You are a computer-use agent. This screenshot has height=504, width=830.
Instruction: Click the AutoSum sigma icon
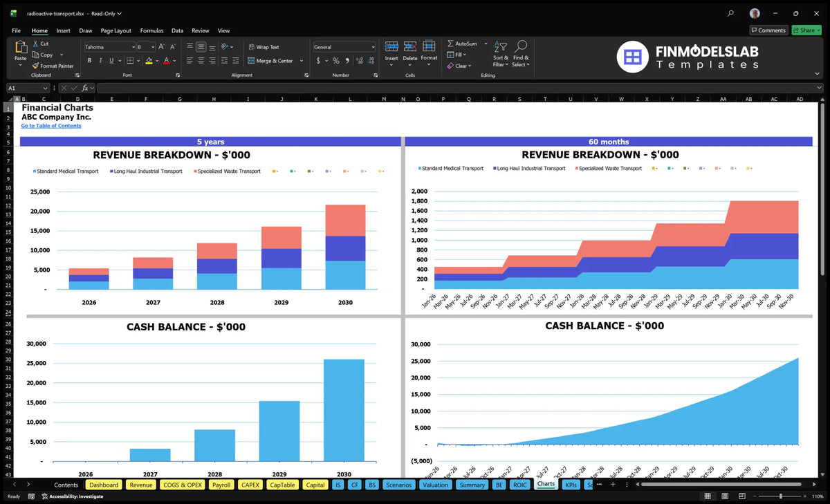450,44
